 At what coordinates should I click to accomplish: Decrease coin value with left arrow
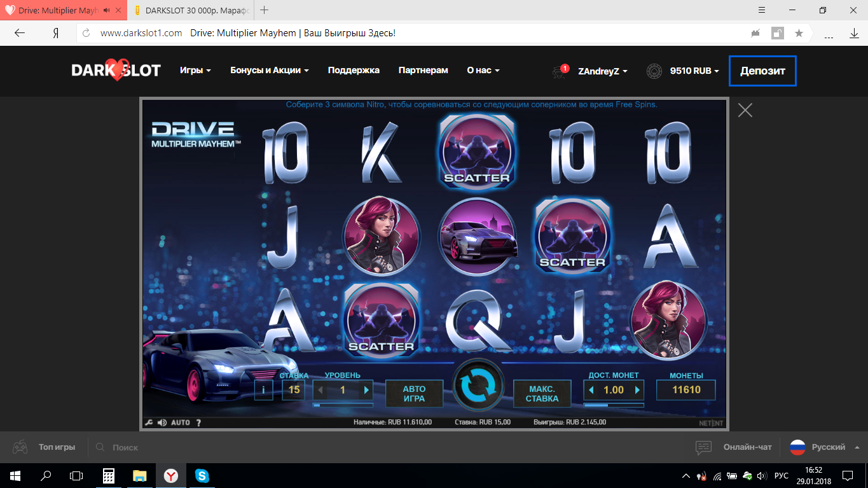click(591, 390)
